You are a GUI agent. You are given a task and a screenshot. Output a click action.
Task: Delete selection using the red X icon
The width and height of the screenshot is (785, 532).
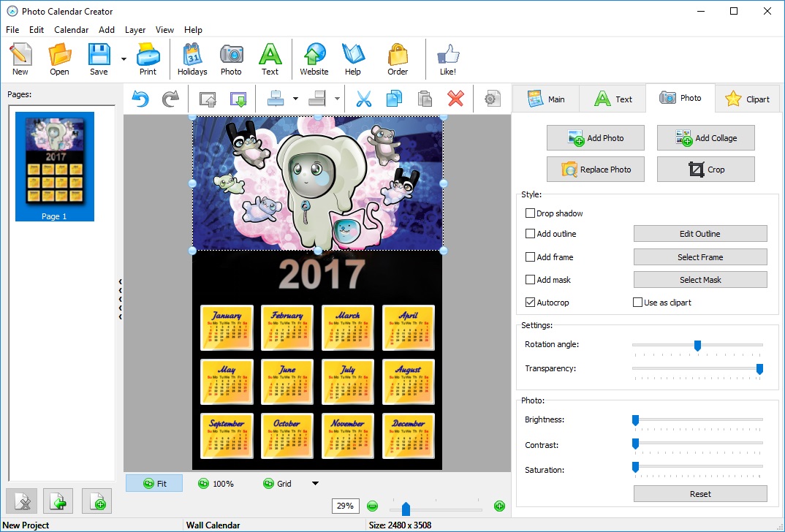(455, 99)
